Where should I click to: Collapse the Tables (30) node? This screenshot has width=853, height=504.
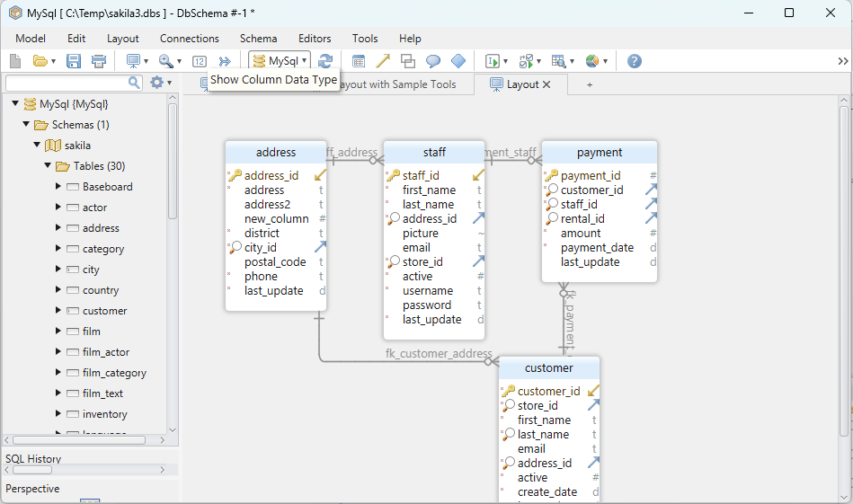coord(48,165)
